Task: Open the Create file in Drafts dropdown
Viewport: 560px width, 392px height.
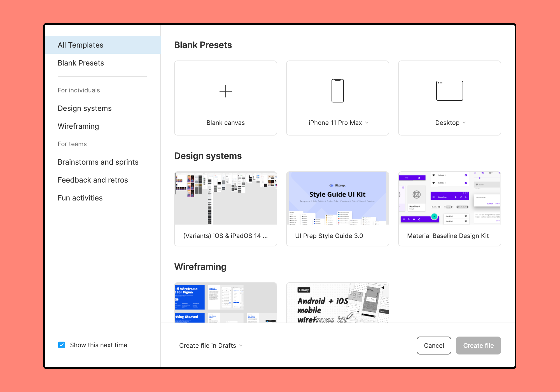Action: pyautogui.click(x=211, y=346)
